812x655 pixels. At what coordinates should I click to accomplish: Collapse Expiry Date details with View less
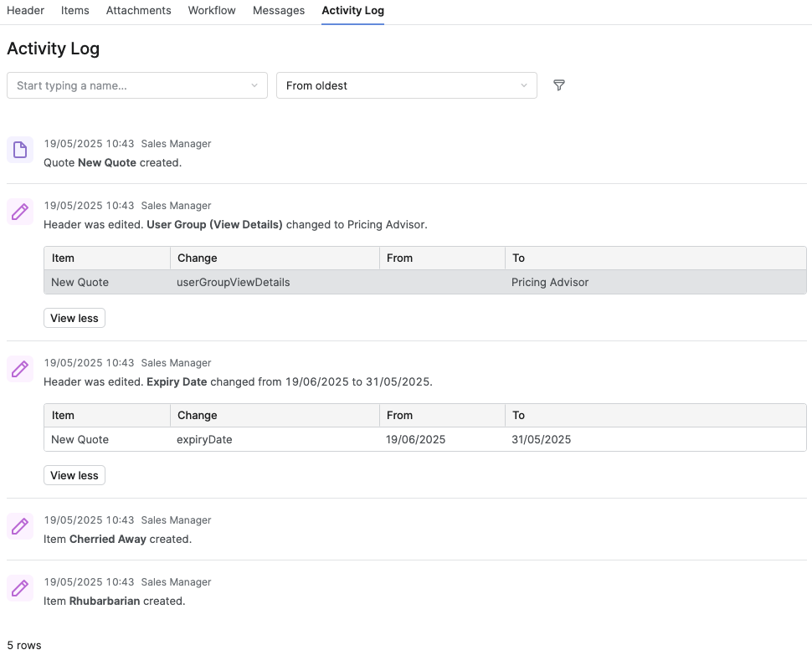75,475
